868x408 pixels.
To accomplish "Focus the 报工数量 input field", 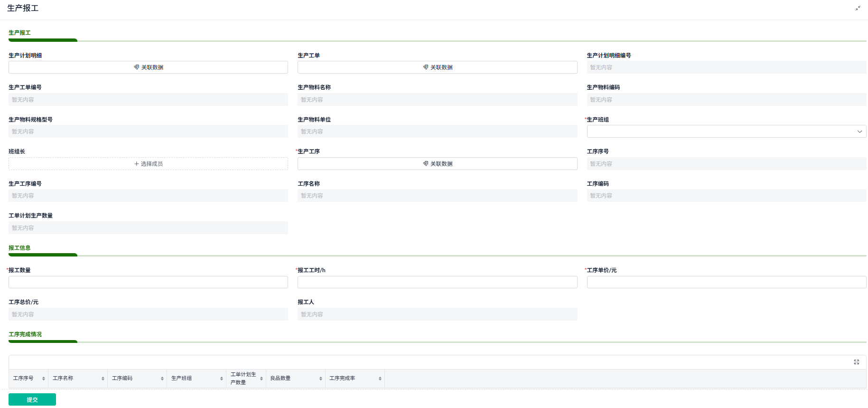I will pos(148,282).
